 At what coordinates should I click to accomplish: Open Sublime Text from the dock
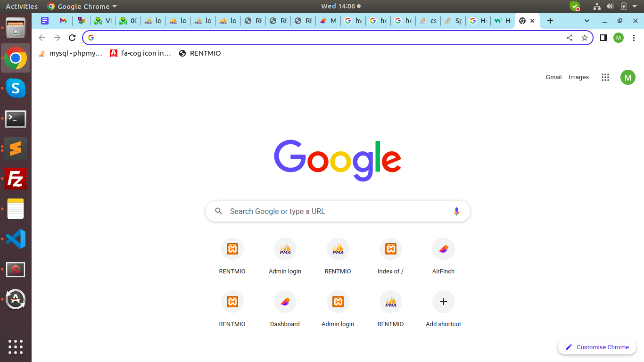pos(16,149)
